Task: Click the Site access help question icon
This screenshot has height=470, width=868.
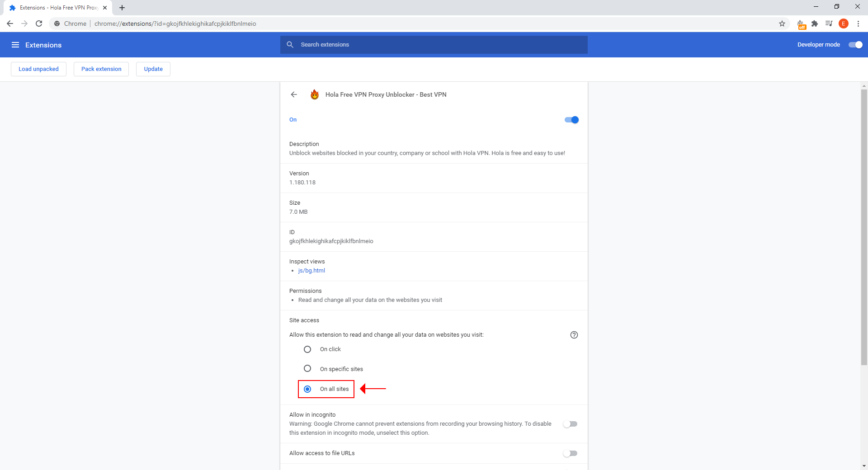Action: tap(574, 335)
